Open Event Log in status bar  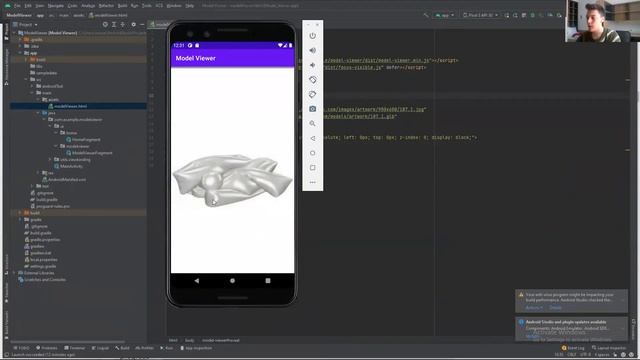pyautogui.click(x=573, y=348)
